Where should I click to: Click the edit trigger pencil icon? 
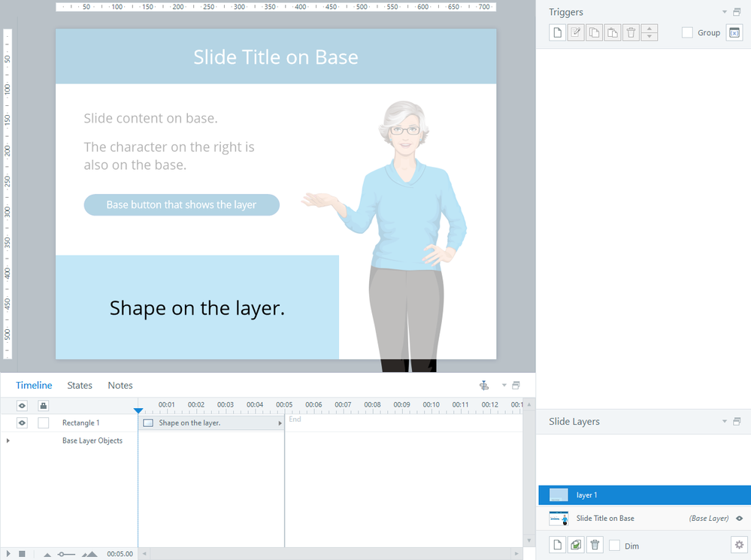coord(576,32)
